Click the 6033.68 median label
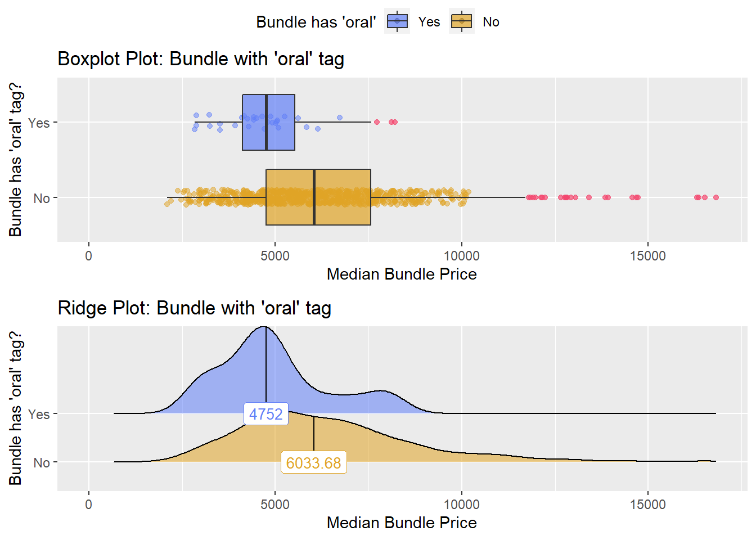 314,463
